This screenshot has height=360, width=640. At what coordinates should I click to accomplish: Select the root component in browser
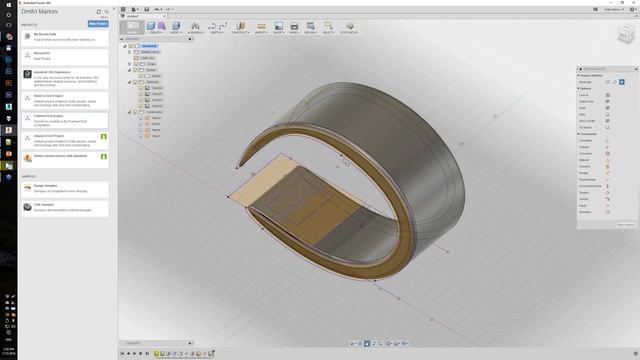(x=149, y=46)
